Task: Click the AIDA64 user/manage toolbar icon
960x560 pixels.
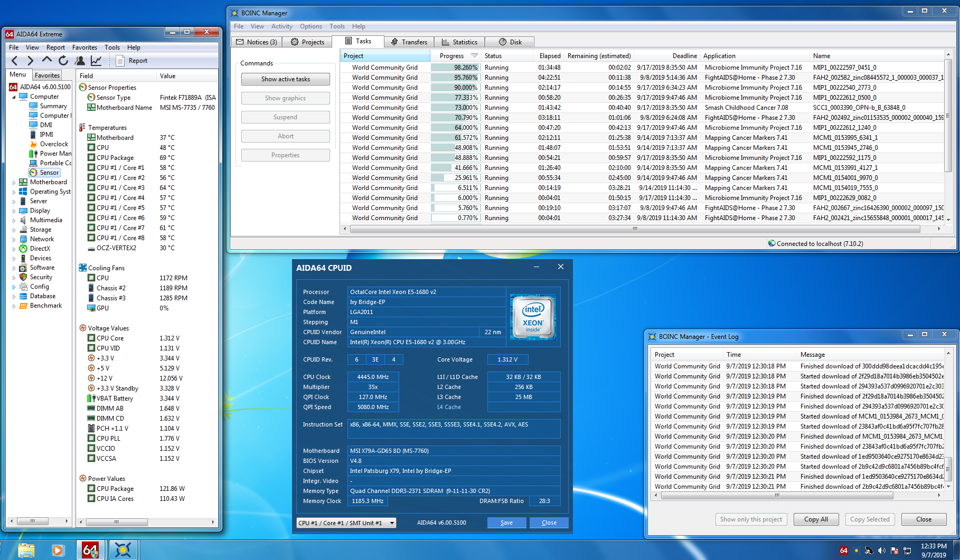Action: click(x=80, y=61)
